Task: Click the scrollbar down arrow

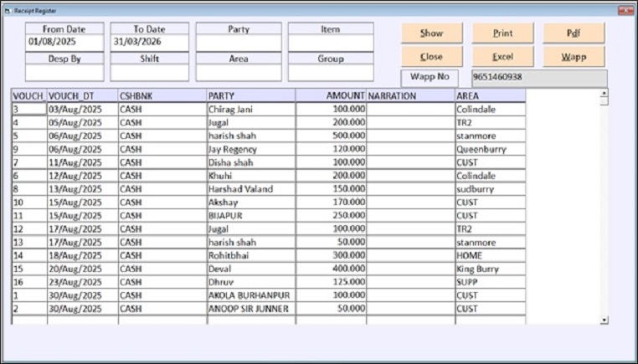Action: [x=604, y=320]
